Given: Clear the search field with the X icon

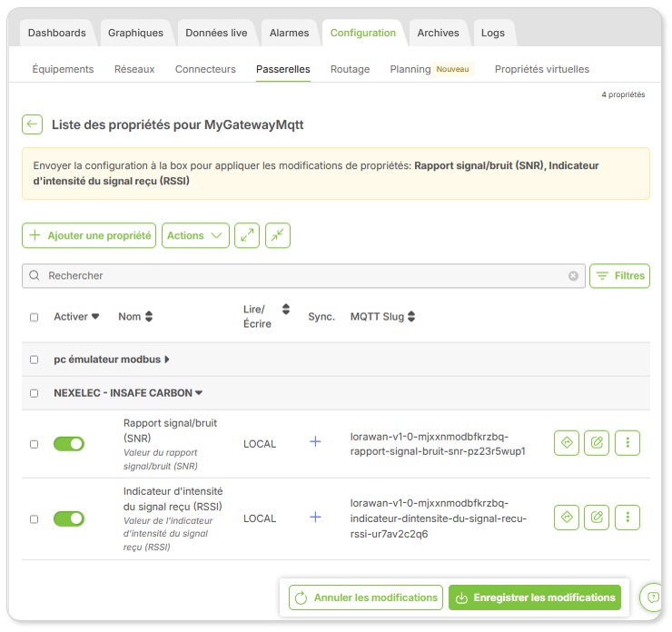Looking at the screenshot, I should click(573, 276).
